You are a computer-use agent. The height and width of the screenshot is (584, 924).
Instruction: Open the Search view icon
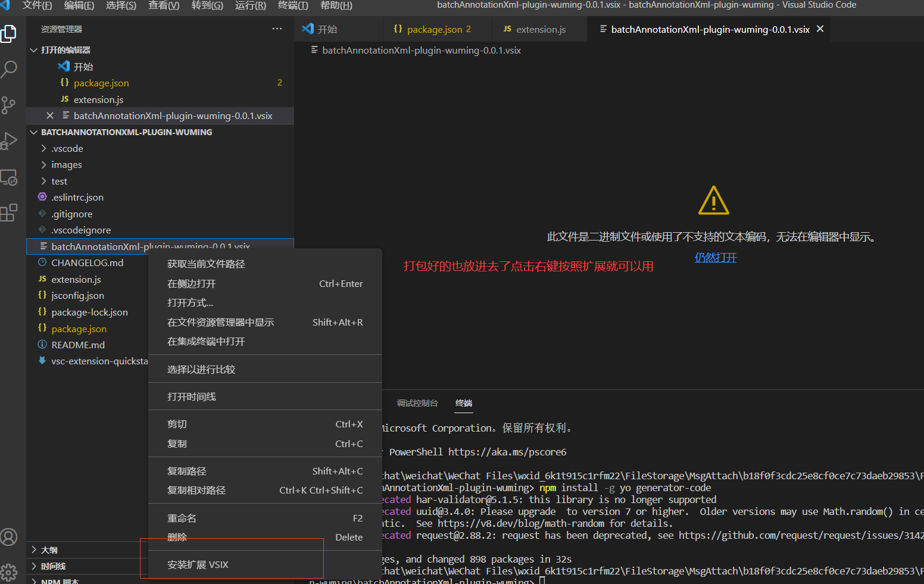[9, 69]
